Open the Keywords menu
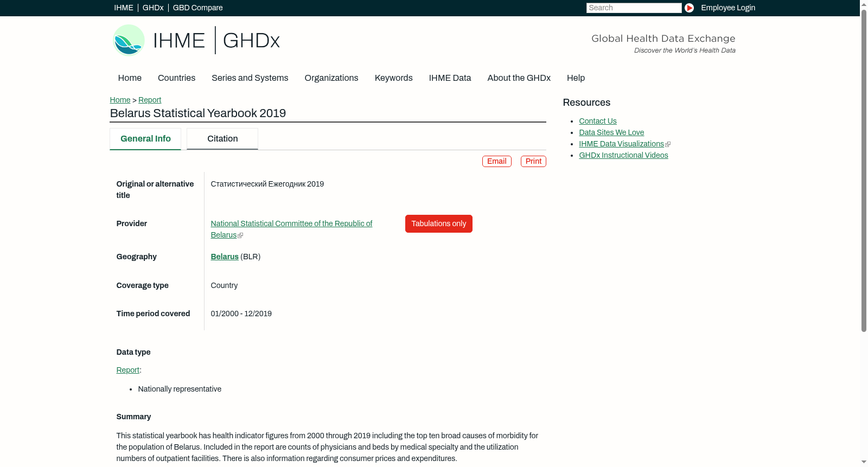The height and width of the screenshot is (467, 868). point(394,78)
